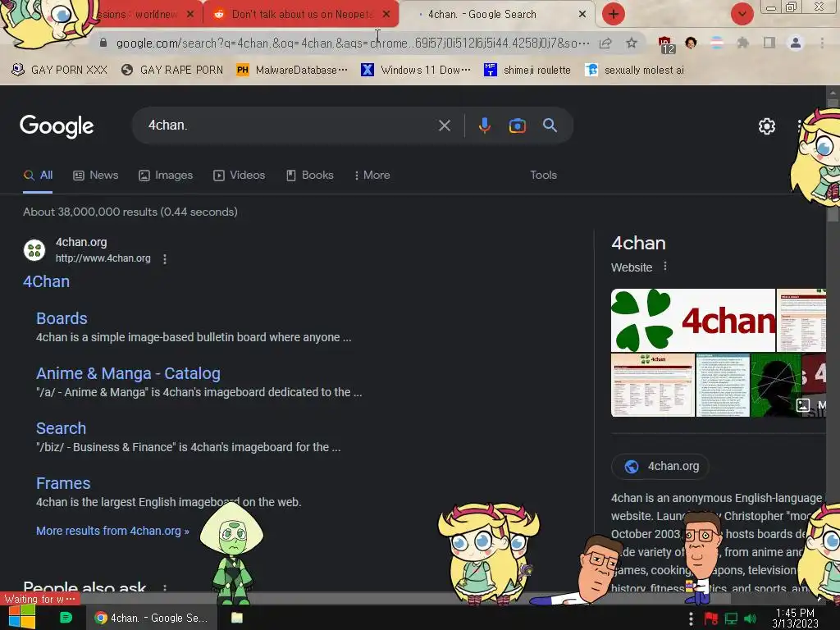Bookmark this page with star icon
This screenshot has height=630, width=840.
click(632, 43)
